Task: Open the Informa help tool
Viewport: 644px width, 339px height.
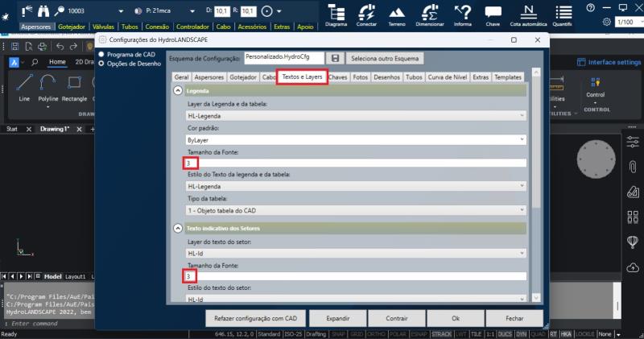Action: 463,13
